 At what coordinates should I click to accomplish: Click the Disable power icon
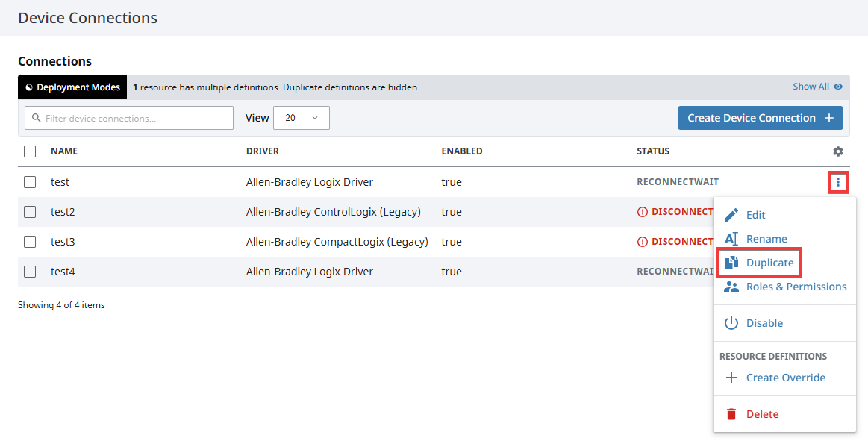pos(731,322)
